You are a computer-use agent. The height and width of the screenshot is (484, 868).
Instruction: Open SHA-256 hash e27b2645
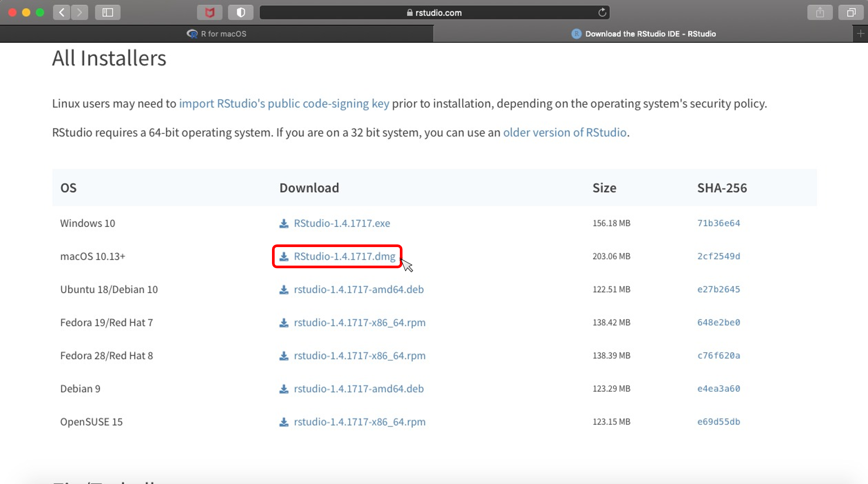[719, 289]
